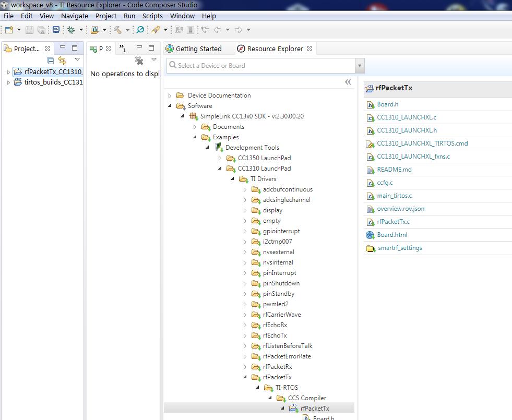Screen dimensions: 512x420
Task: Open the CC1310_LAUNCHXL.c file link
Action: point(407,117)
